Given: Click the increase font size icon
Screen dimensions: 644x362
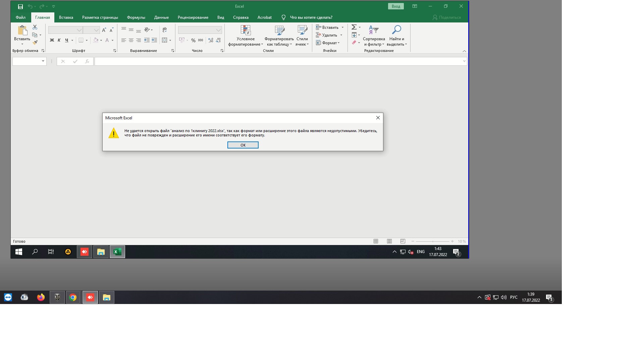Looking at the screenshot, I should tap(104, 30).
